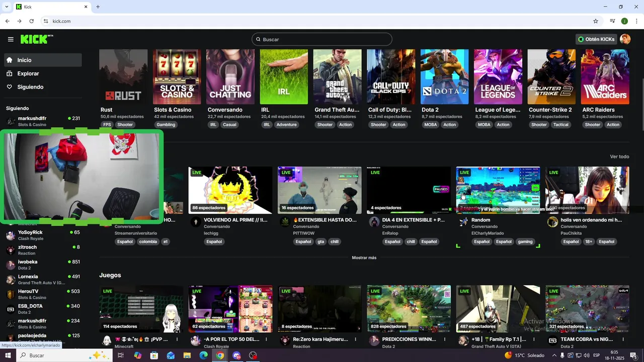Open File Explorer from the taskbar
The height and width of the screenshot is (362, 644).
coord(187,355)
